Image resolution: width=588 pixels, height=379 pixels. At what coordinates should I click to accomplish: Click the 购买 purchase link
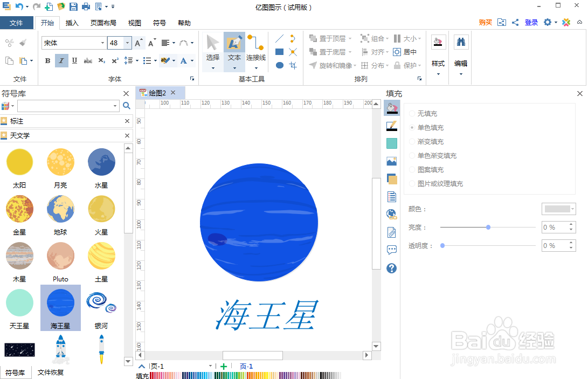coord(485,23)
